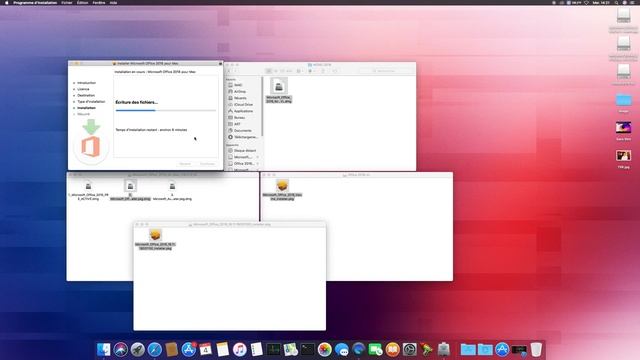This screenshot has width=640, height=360.
Task: Open iTunes music icon in Dock
Action: click(240, 349)
